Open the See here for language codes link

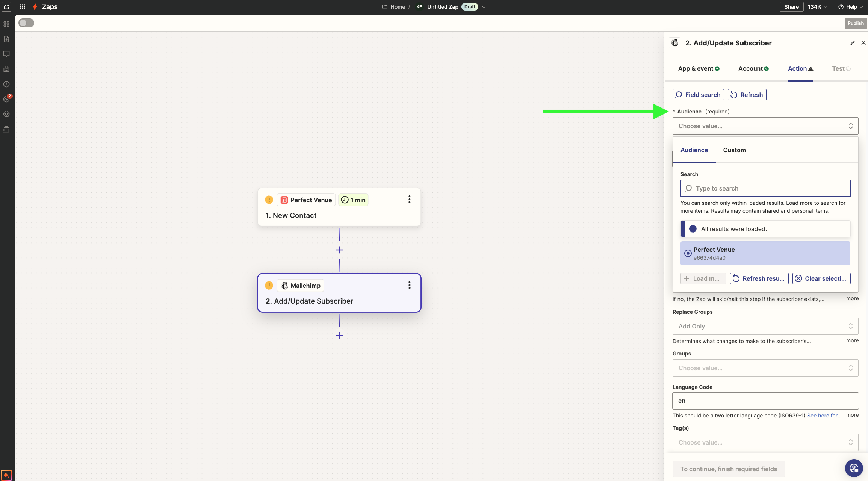[824, 416]
